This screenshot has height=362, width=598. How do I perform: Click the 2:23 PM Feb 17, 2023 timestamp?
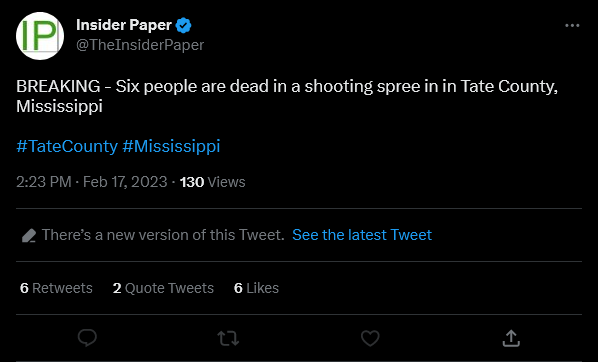[x=92, y=182]
